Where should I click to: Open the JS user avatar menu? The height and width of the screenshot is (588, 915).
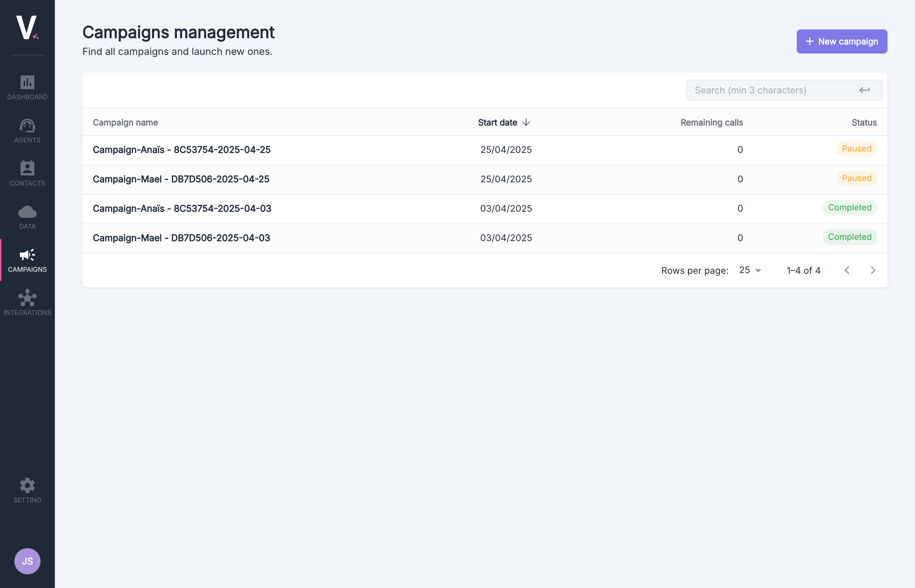(x=27, y=561)
